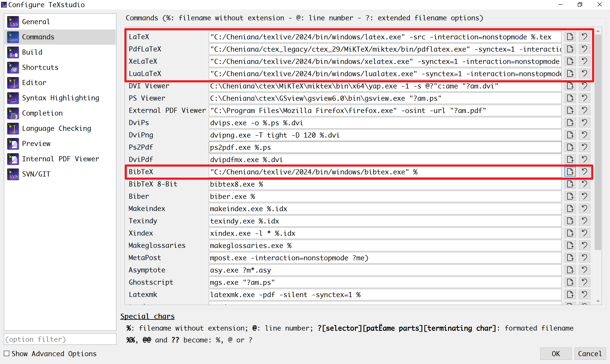Click the Special chars heading
The width and height of the screenshot is (610, 364).
pos(147,316)
